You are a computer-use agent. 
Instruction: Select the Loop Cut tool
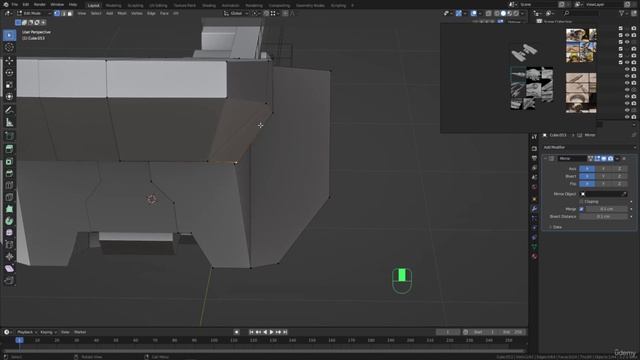click(x=9, y=185)
